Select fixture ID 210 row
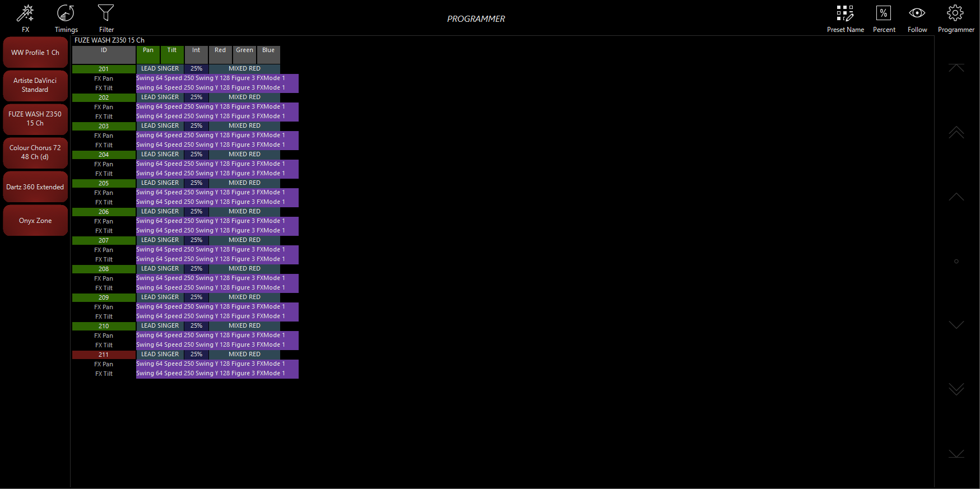980x489 pixels. [104, 326]
